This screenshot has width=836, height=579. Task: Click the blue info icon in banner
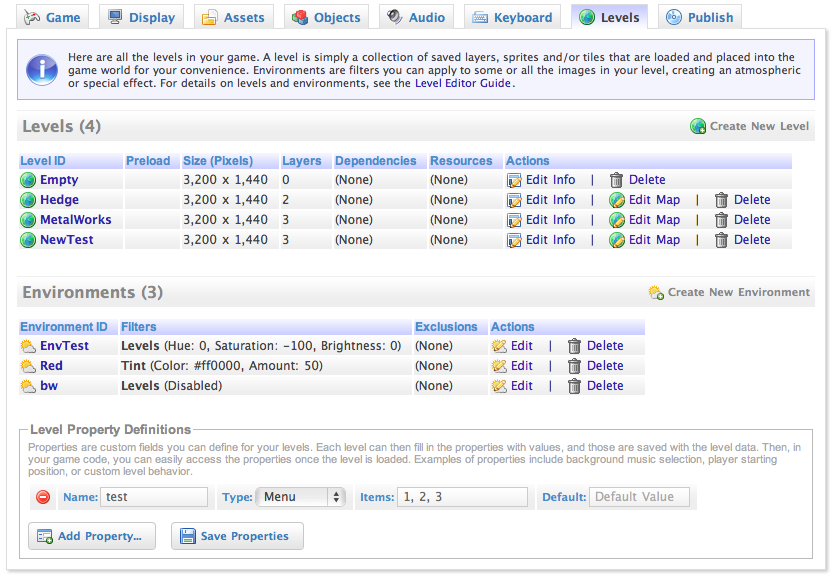coord(42,69)
